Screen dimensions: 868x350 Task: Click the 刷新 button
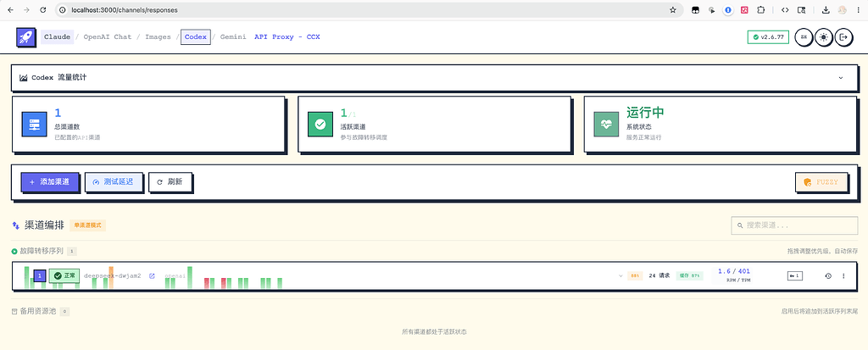coord(170,181)
